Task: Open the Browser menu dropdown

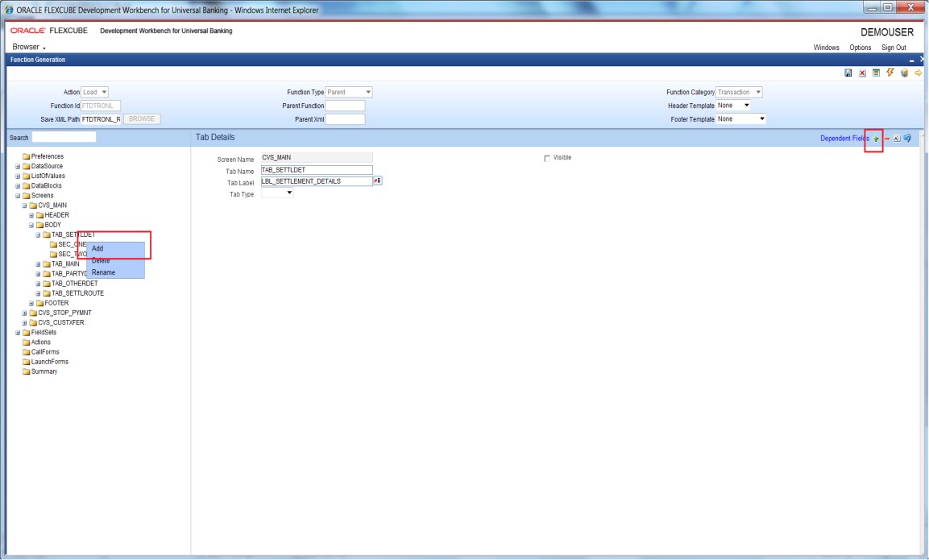Action: tap(29, 47)
